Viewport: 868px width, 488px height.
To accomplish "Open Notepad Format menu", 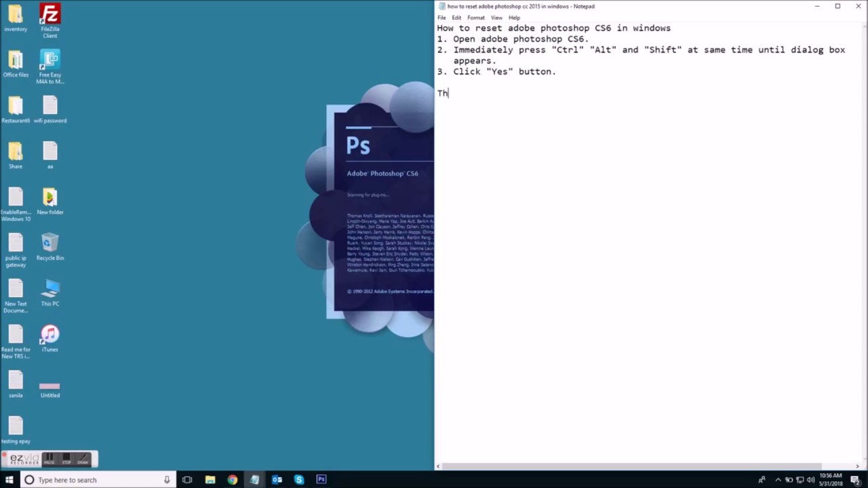I will point(476,18).
